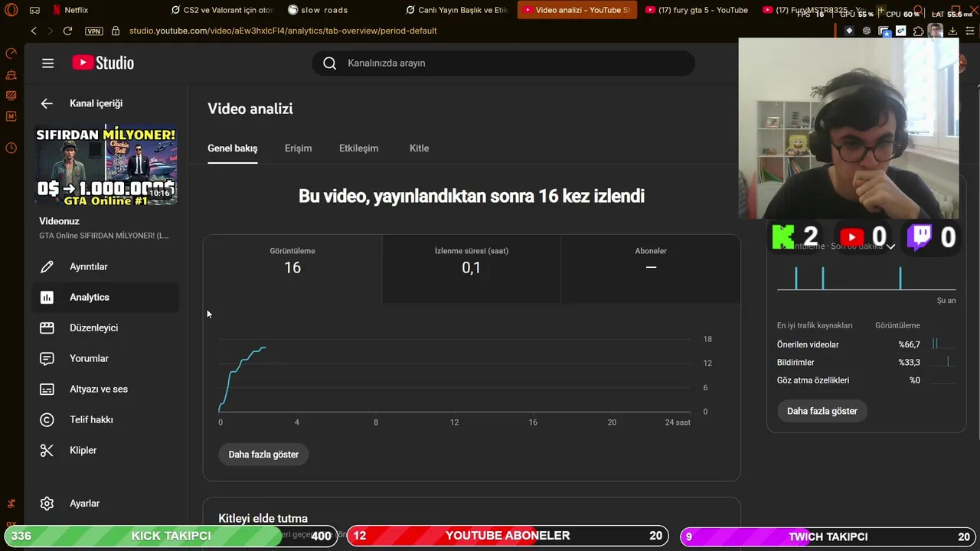Click the studio.youtube.com address bar URL
The height and width of the screenshot is (551, 980).
(x=283, y=31)
